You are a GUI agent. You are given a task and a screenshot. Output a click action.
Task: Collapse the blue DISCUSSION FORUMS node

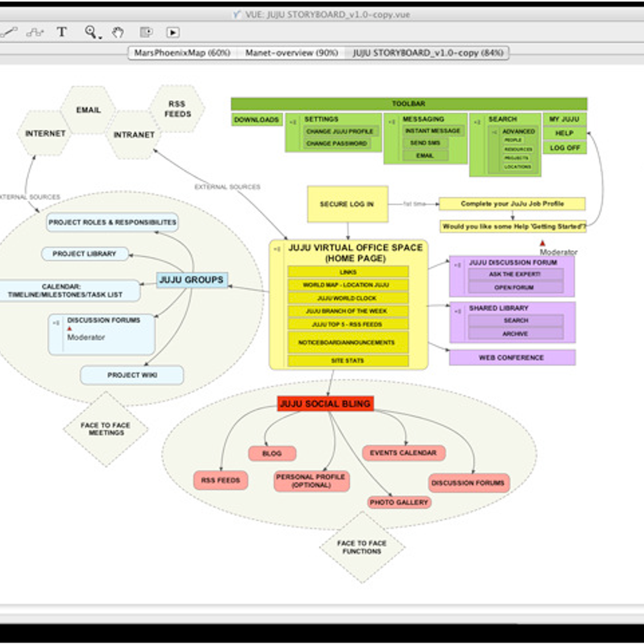[x=56, y=323]
